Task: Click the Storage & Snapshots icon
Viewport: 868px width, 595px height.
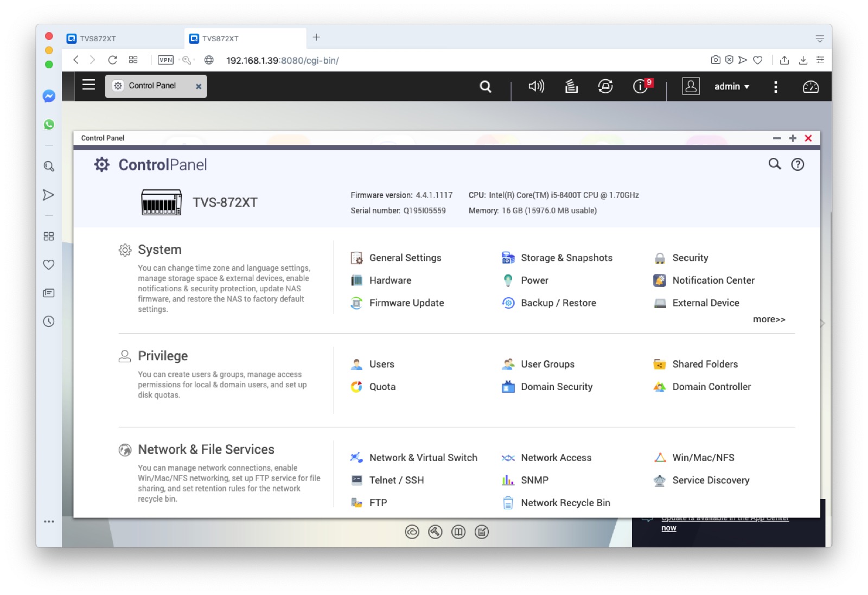Action: click(x=508, y=258)
